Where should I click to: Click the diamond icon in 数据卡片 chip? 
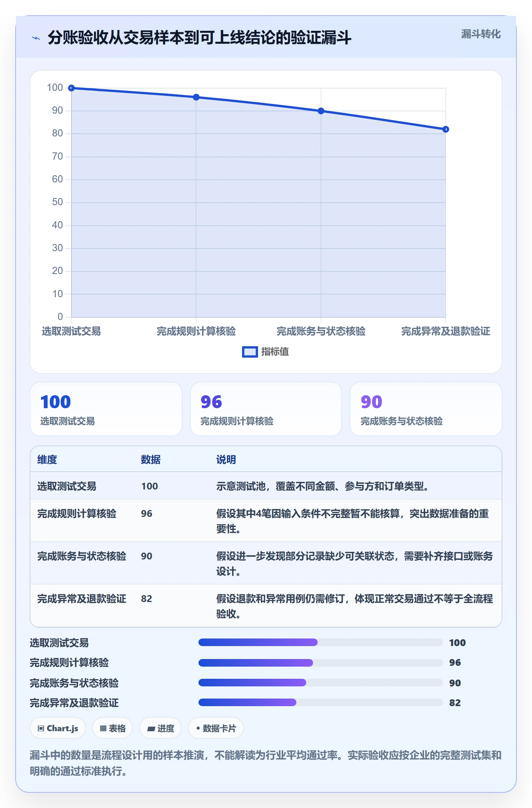coord(198,728)
